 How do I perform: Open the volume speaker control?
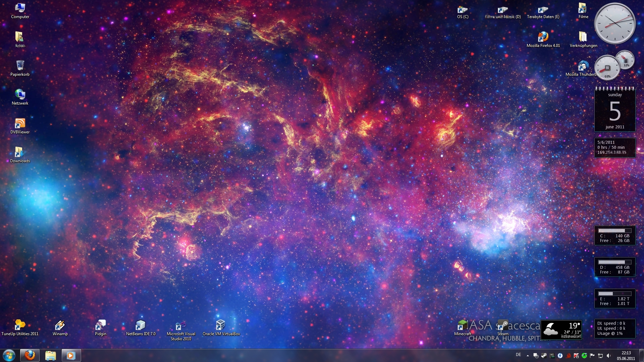[608, 356]
